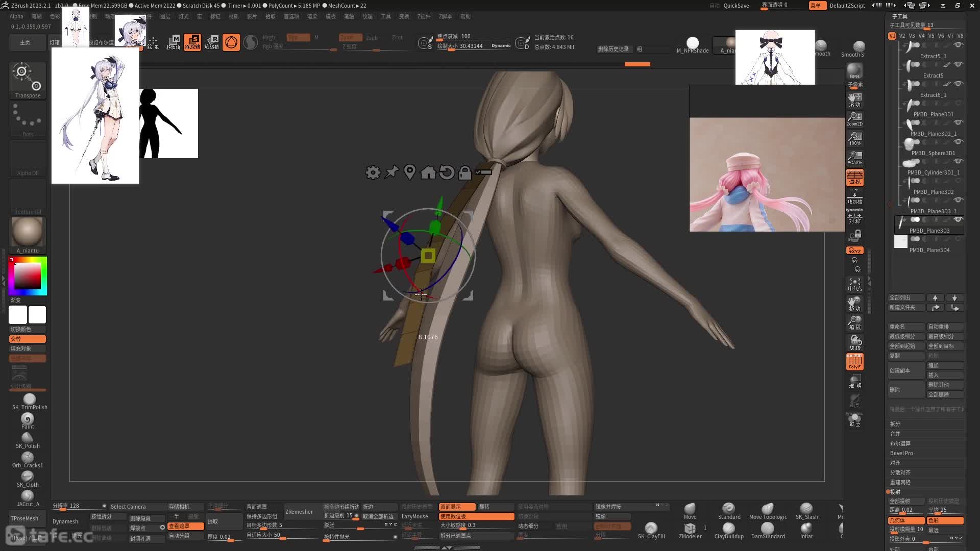
Task: Activate Scale mode button in top toolbar
Action: (x=192, y=42)
